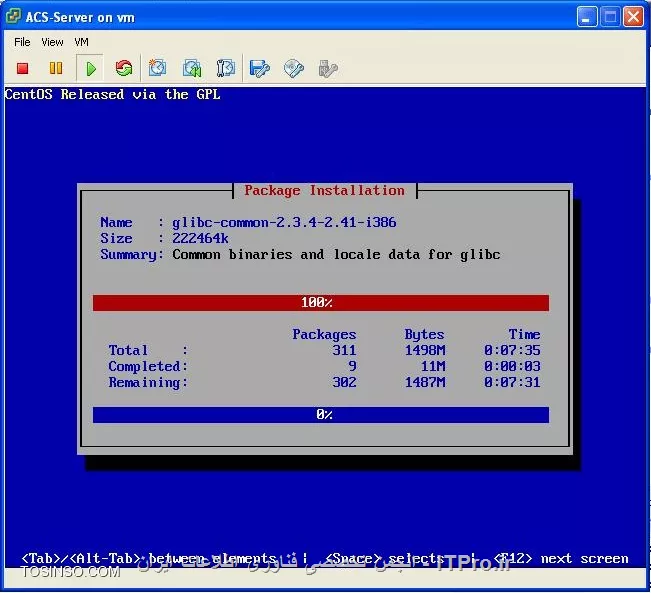Click the package name glibc-common-2.3.4-2.41-i386
Screen dimensions: 651x593
pyautogui.click(x=284, y=223)
